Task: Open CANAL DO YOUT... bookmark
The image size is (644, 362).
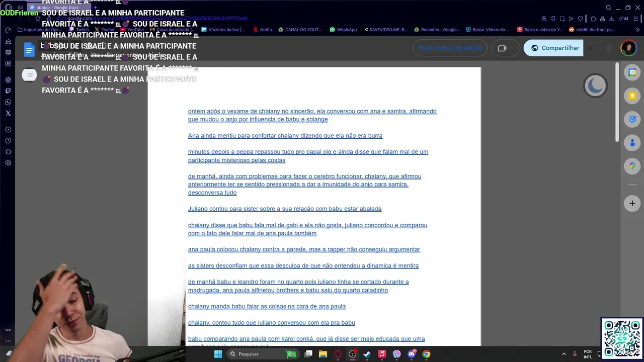Action: pyautogui.click(x=300, y=30)
